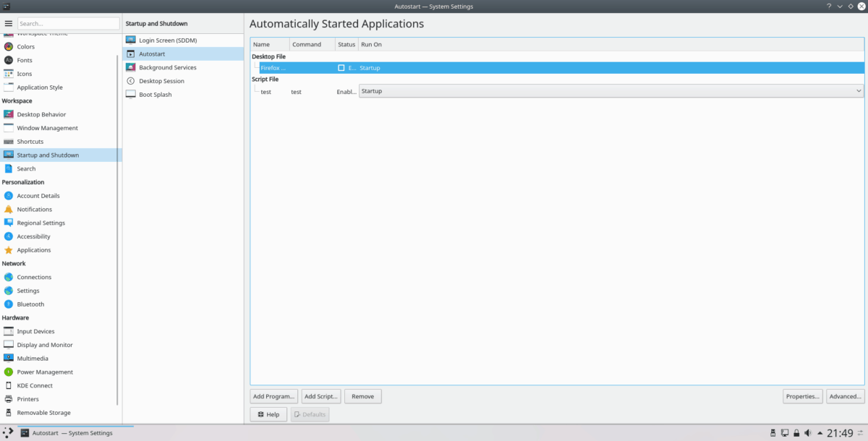Open Input Devices icon

[9, 331]
